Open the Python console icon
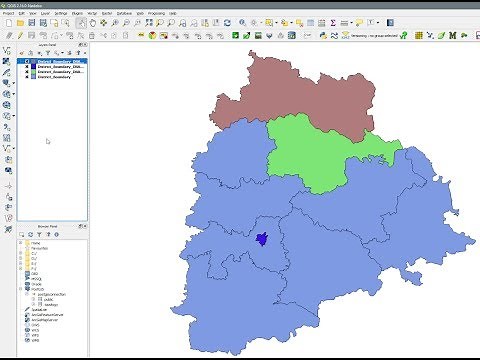480x360 pixels. (323, 35)
